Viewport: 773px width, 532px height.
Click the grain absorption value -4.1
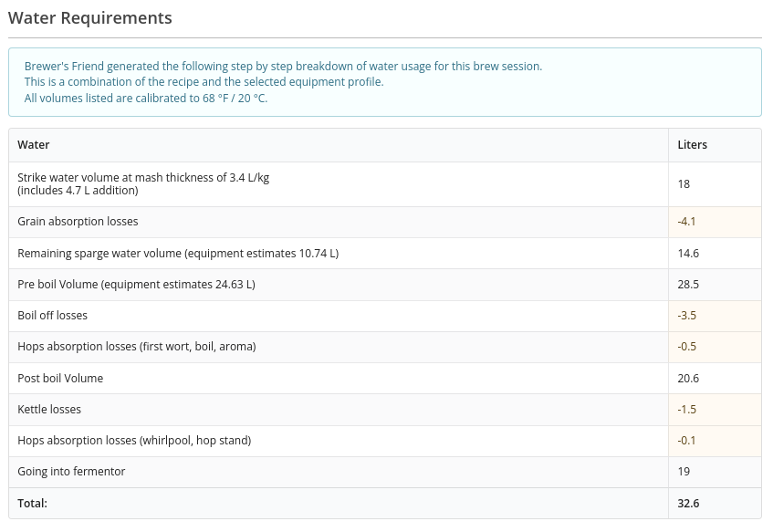click(x=686, y=222)
